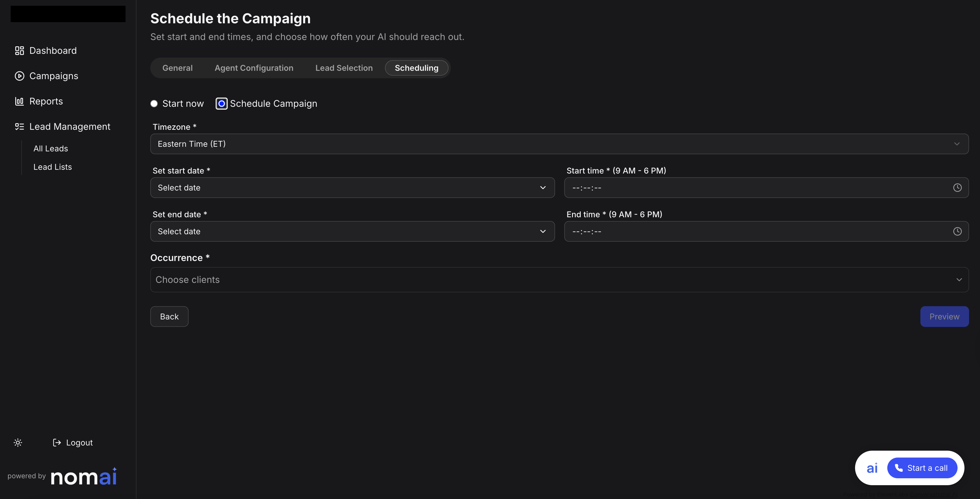Screen dimensions: 980x499
Task: Click the Start a call button
Action: 922,468
